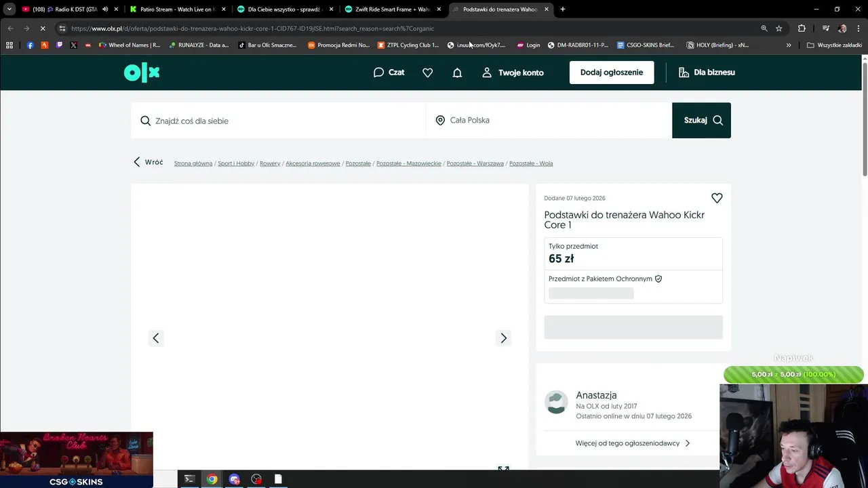Viewport: 868px width, 488px height.
Task: Open Chrome icon in taskbar
Action: [x=212, y=479]
